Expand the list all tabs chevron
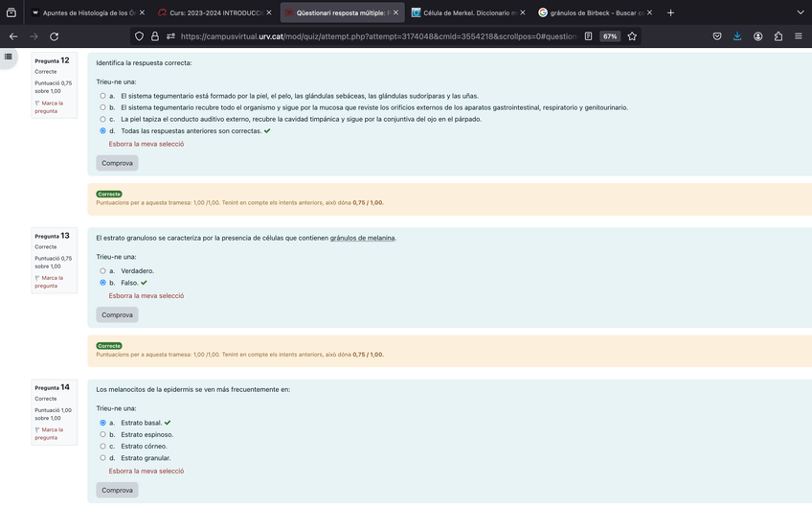This screenshot has width=812, height=508. point(801,12)
